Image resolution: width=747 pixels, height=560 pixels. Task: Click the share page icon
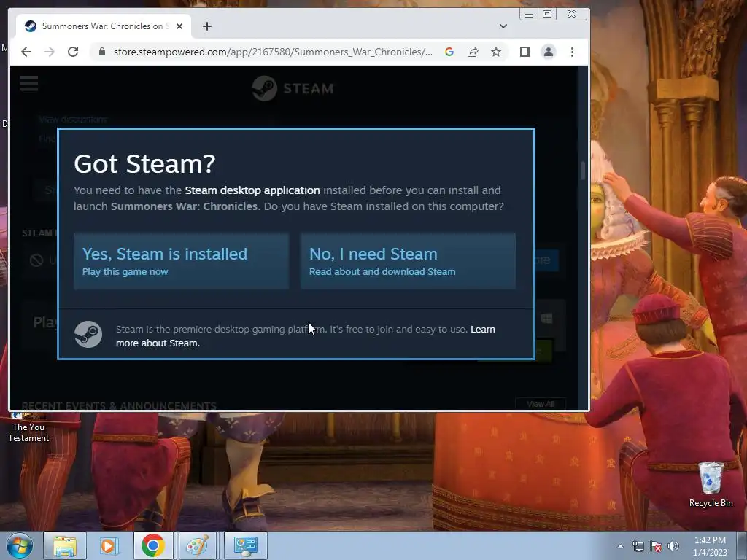click(473, 52)
